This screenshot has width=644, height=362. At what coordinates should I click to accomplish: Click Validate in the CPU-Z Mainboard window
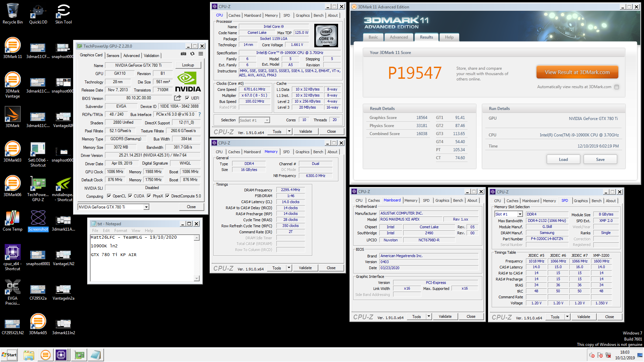click(445, 316)
